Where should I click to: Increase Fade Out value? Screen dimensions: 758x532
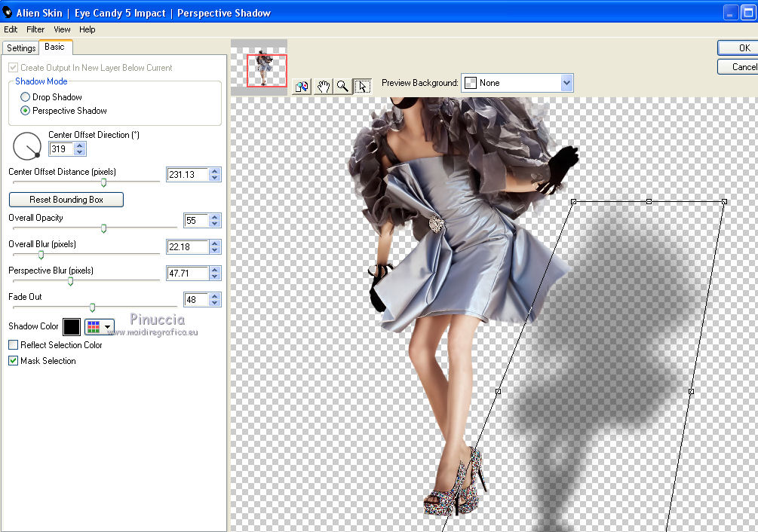[x=215, y=296]
